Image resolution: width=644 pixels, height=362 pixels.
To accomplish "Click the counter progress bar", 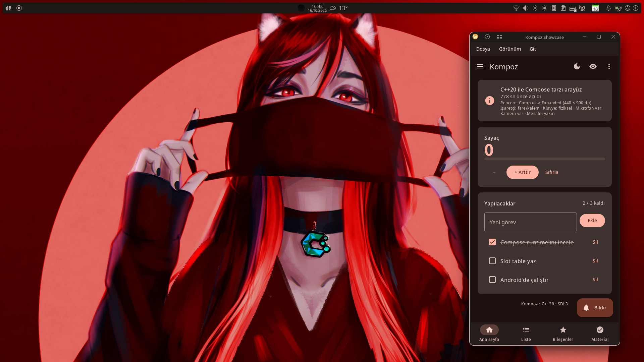I will 545,159.
